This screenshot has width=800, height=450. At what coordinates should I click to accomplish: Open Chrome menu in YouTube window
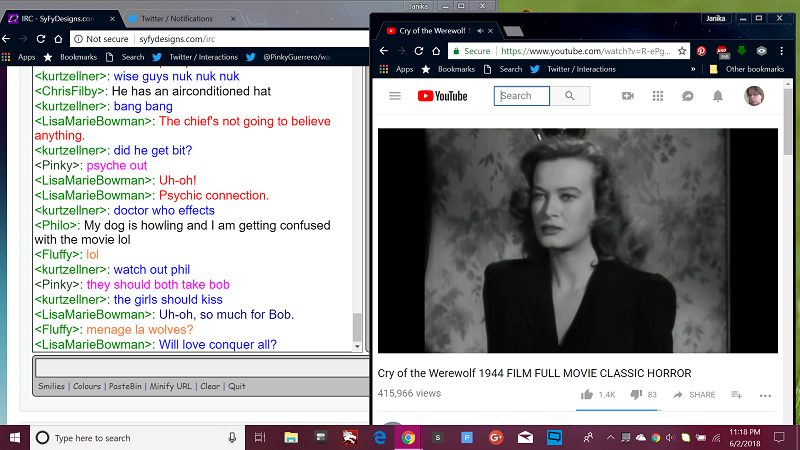782,51
